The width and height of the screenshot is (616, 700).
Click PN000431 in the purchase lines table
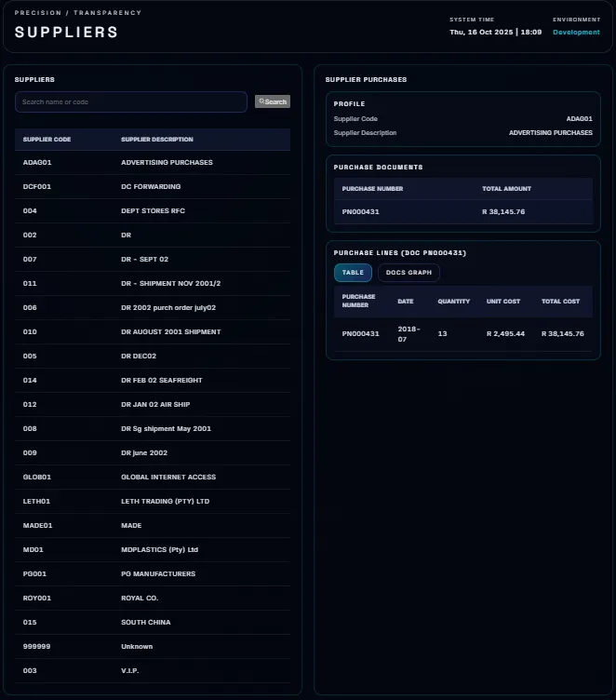pos(361,333)
